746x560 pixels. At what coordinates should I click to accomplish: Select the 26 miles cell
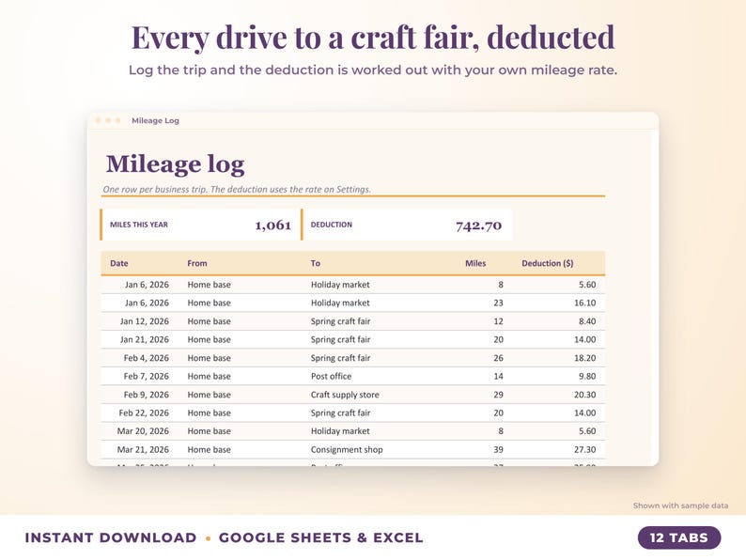coord(498,358)
